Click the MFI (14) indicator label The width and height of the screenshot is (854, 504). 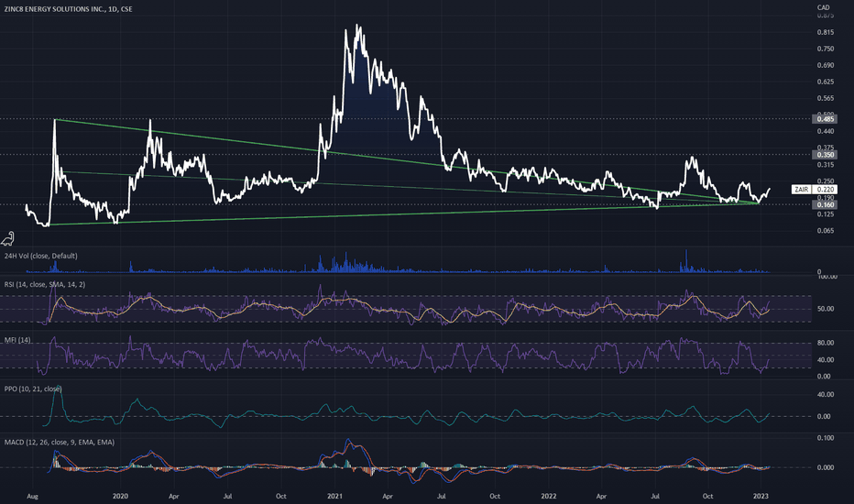[17, 340]
